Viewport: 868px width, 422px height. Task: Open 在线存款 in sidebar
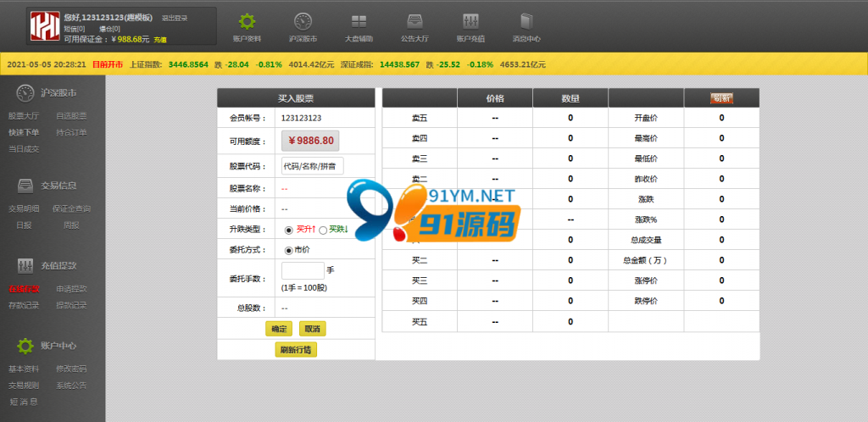click(24, 289)
